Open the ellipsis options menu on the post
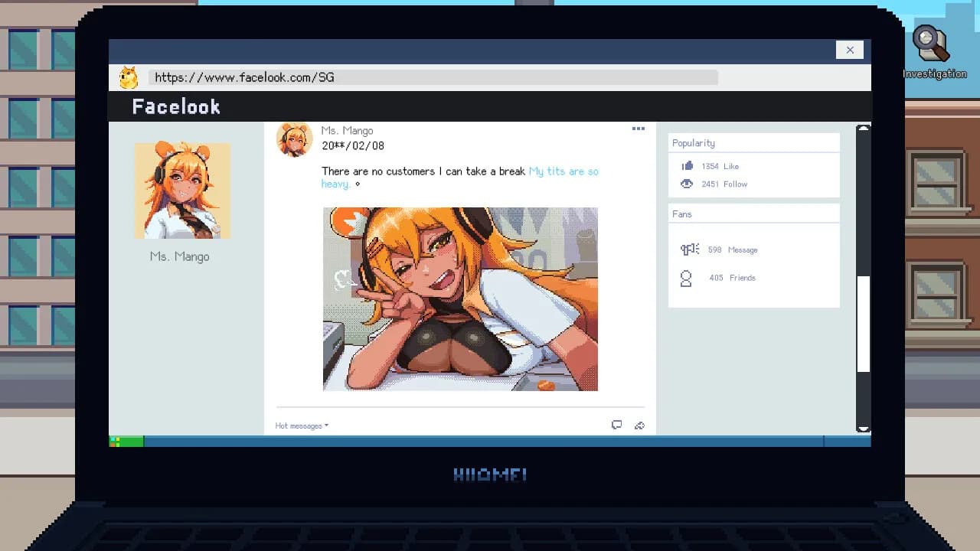The image size is (980, 551). click(639, 129)
